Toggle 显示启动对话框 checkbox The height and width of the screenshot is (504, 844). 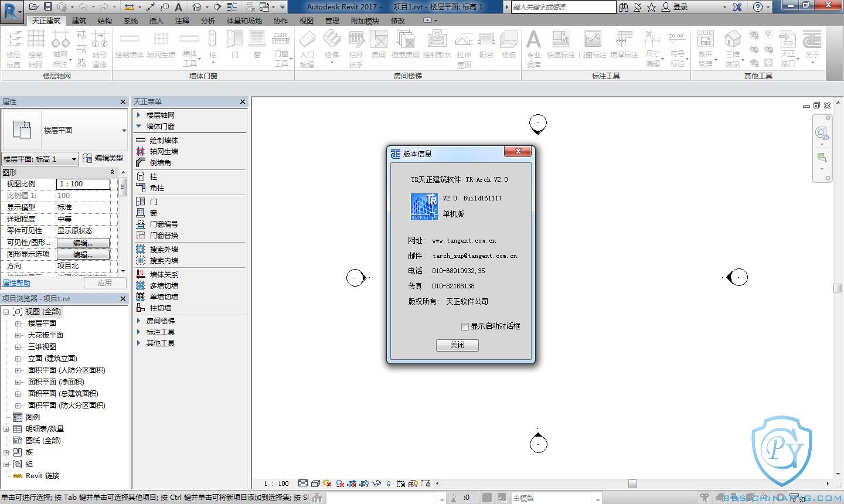click(x=465, y=326)
